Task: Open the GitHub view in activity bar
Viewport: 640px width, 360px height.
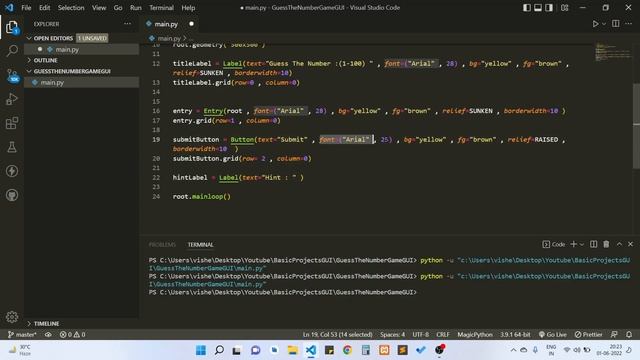Action: (12, 195)
